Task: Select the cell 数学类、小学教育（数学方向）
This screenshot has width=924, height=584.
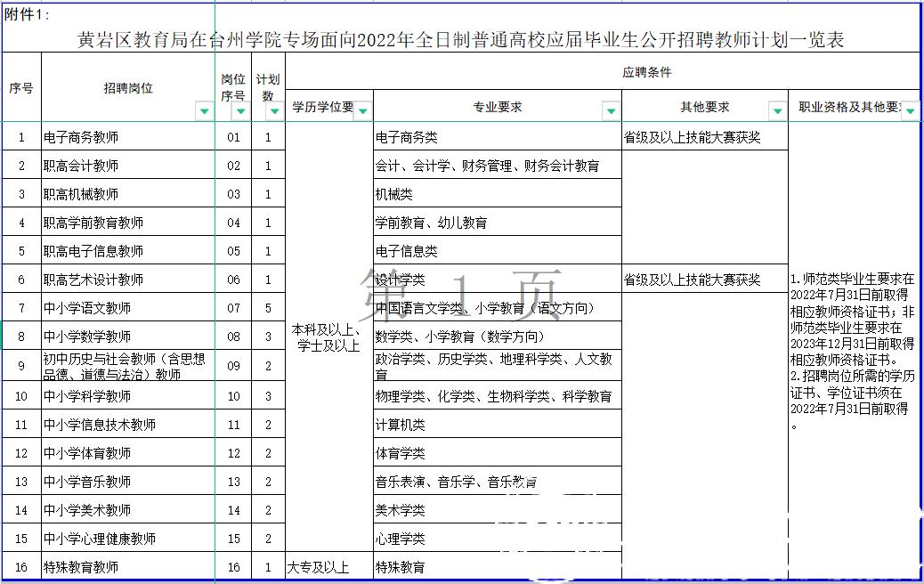Action: (498, 337)
